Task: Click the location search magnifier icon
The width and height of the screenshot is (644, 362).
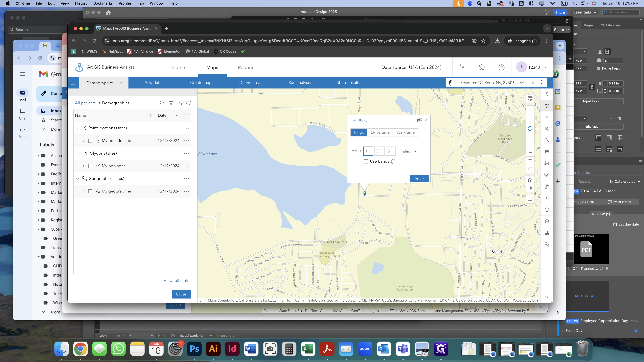Action: pos(542,83)
